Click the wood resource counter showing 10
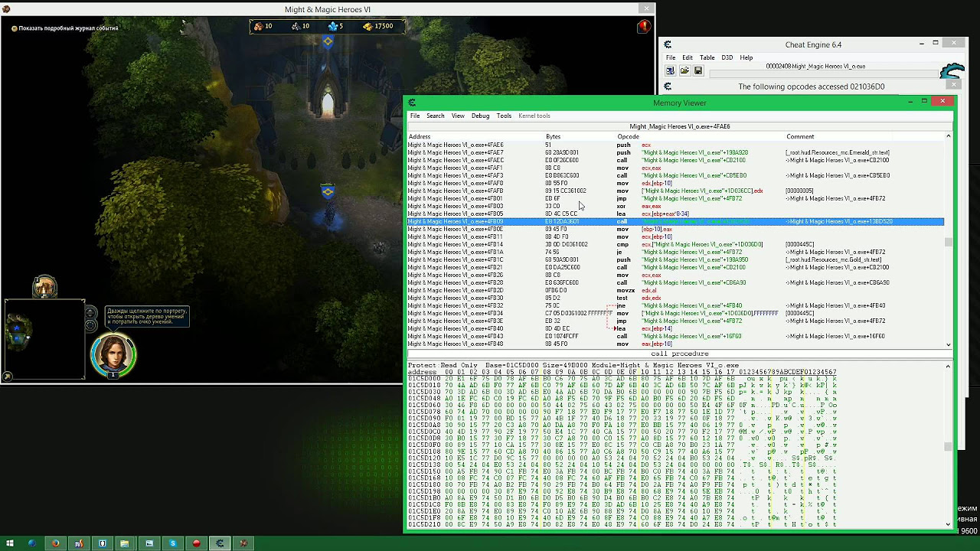 point(263,26)
